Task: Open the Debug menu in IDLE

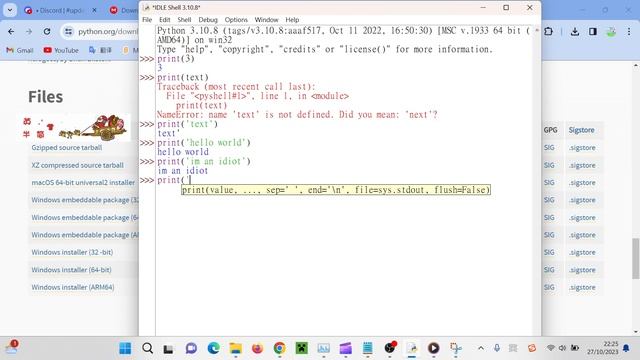Action: click(x=208, y=20)
